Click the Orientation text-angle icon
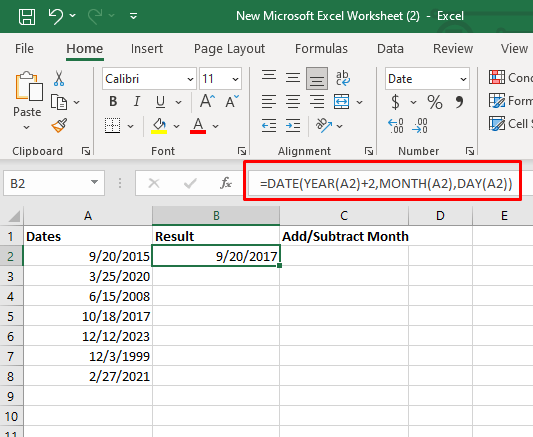Viewport: 533px width, 437px height. pyautogui.click(x=324, y=125)
